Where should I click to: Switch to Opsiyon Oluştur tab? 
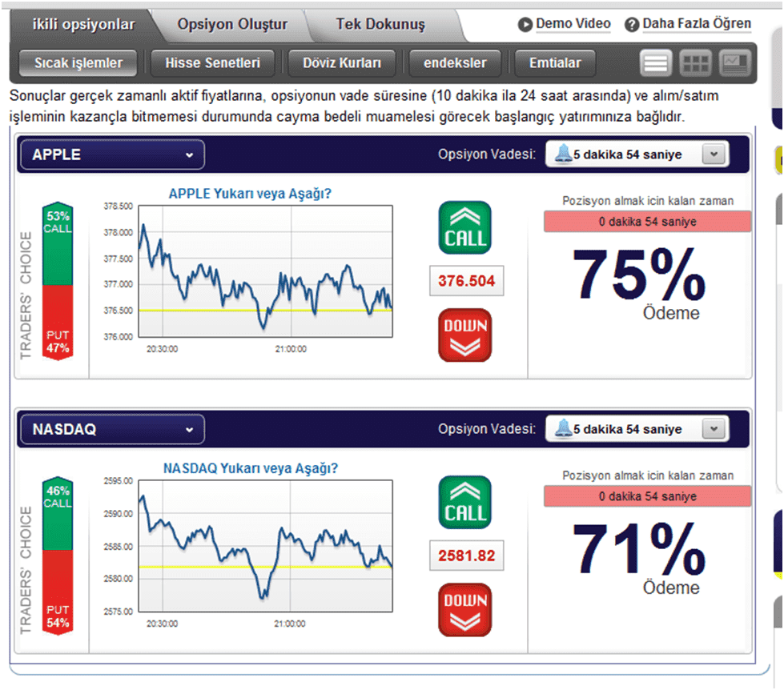(x=232, y=24)
